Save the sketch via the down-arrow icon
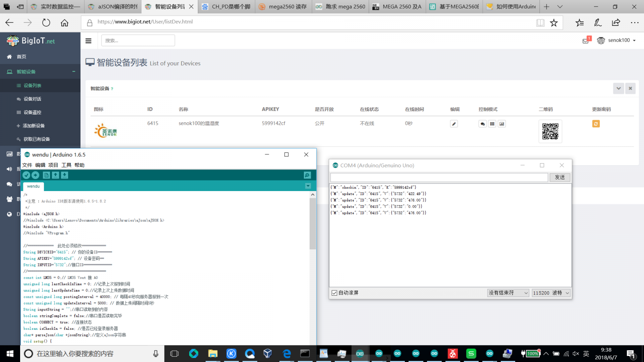This screenshot has height=362, width=644. 64,175
